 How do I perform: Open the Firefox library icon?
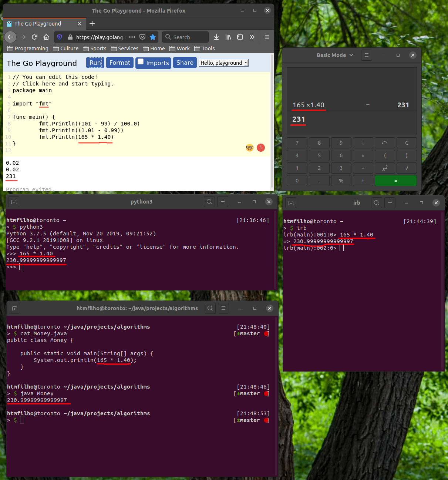[x=228, y=37]
